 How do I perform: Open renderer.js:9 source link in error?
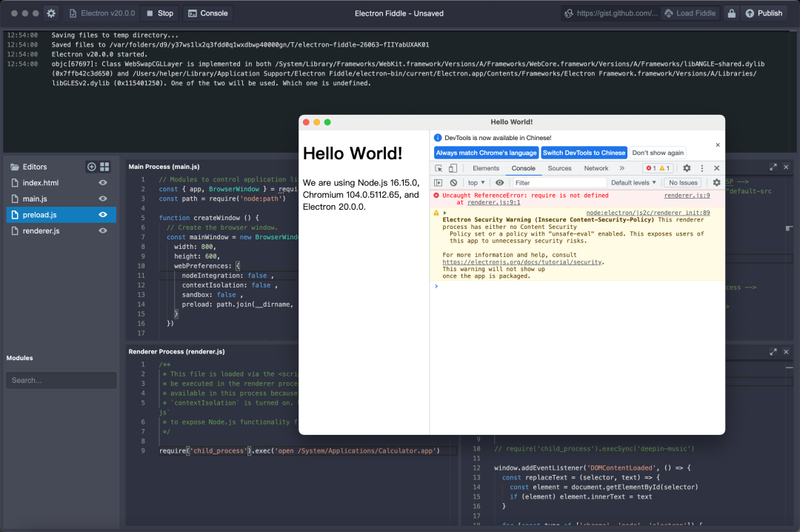coord(687,196)
